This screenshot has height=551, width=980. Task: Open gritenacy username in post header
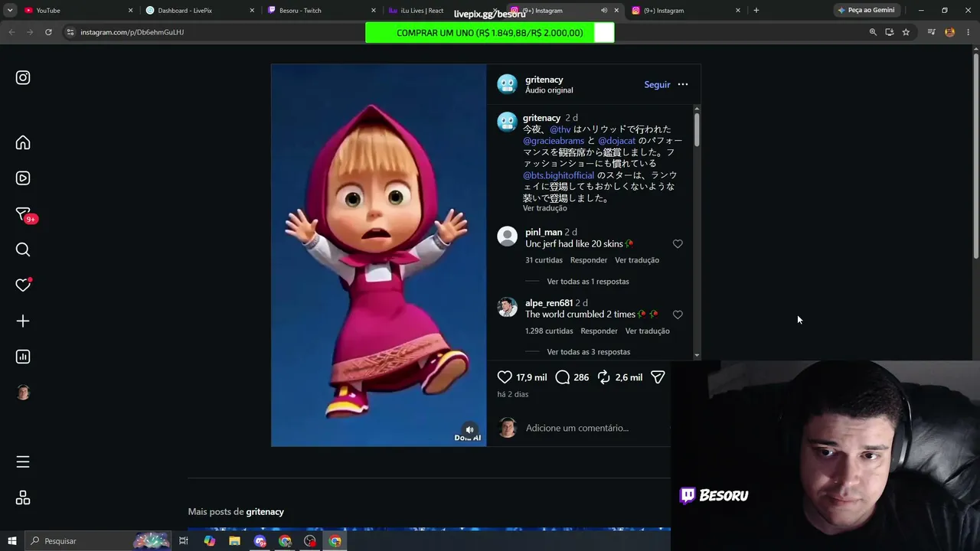click(544, 80)
